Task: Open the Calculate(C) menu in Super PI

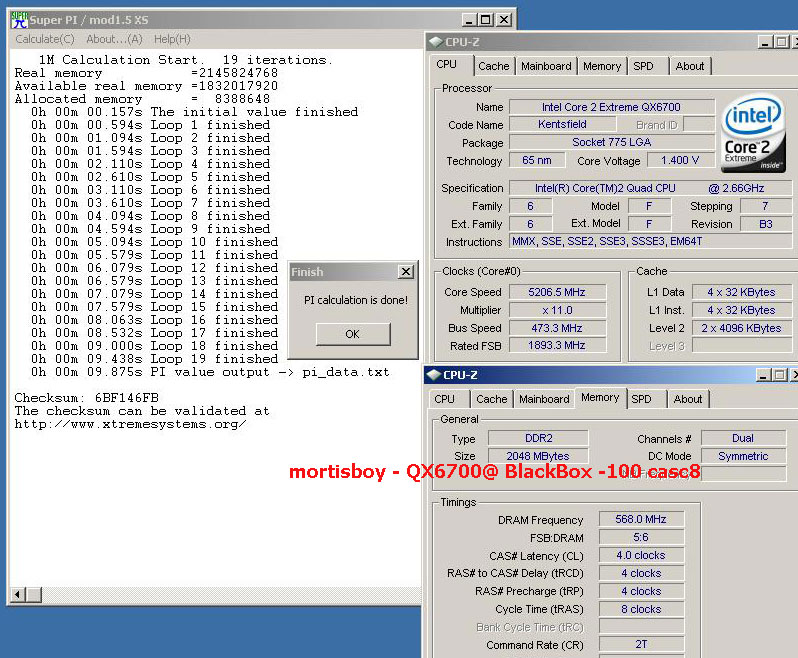Action: click(x=45, y=39)
